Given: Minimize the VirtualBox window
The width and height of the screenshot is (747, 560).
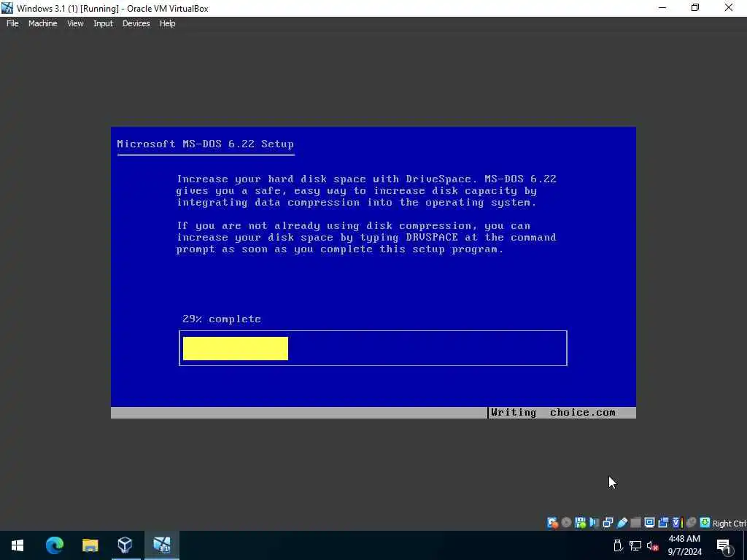Looking at the screenshot, I should pos(662,8).
